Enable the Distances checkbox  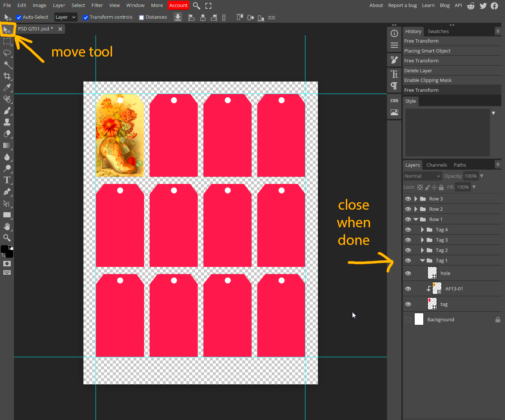(142, 18)
